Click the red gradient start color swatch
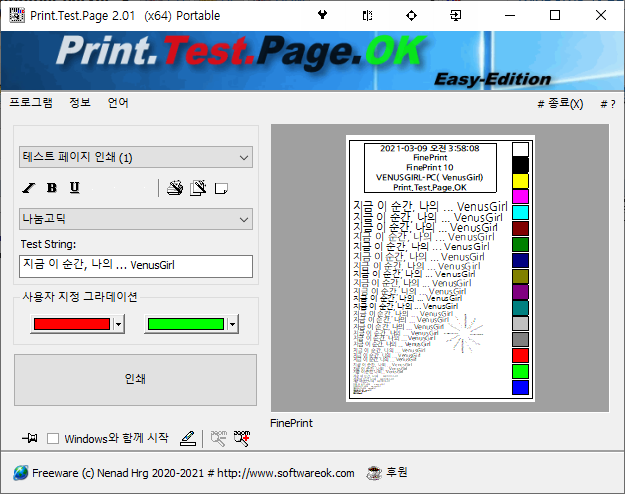The image size is (625, 494). (x=72, y=324)
